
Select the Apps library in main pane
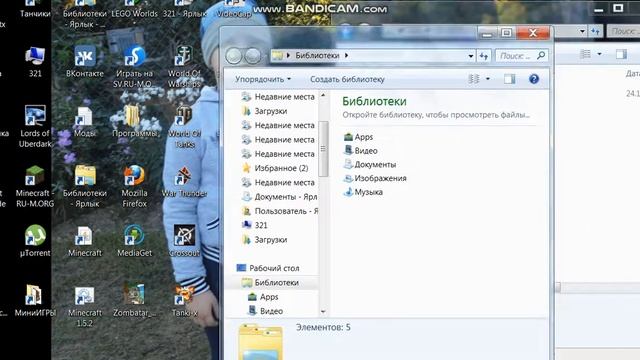[358, 137]
